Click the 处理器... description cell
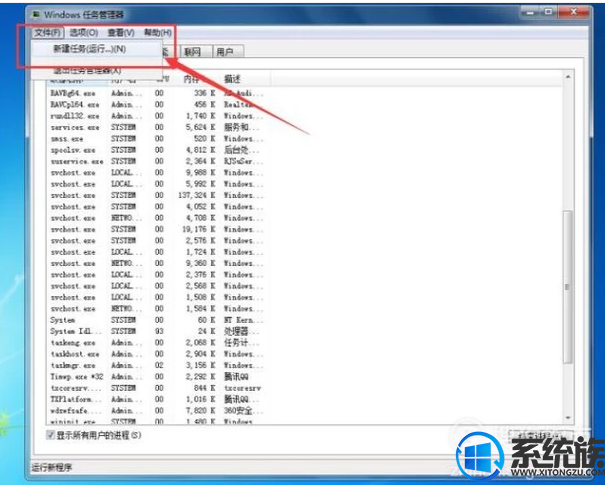Image resolution: width=605 pixels, height=485 pixels. tap(242, 331)
